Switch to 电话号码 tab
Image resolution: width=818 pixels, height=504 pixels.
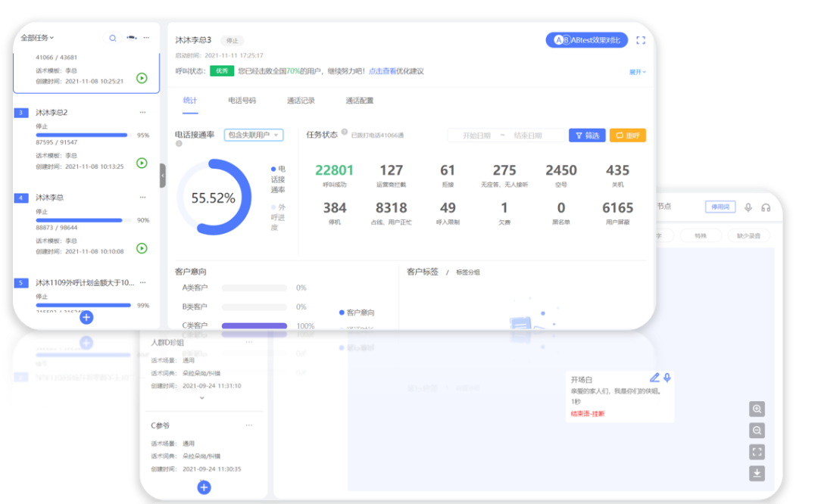[242, 101]
